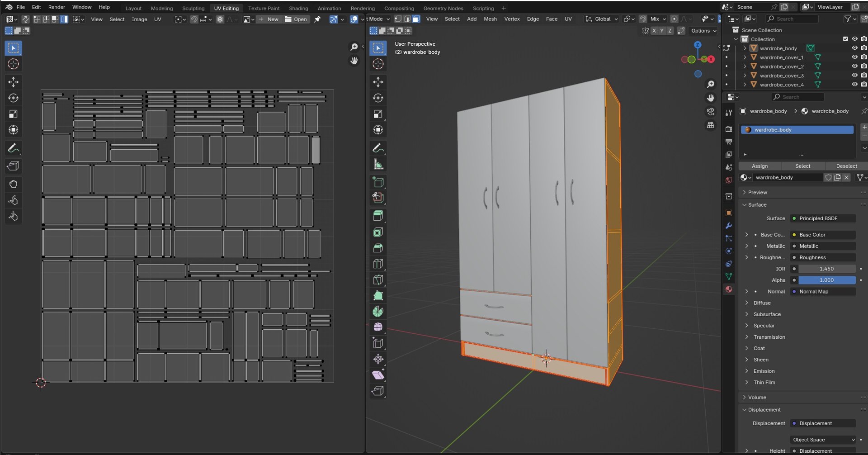Choose the Grab sculpt tool in UV editor

[13, 184]
